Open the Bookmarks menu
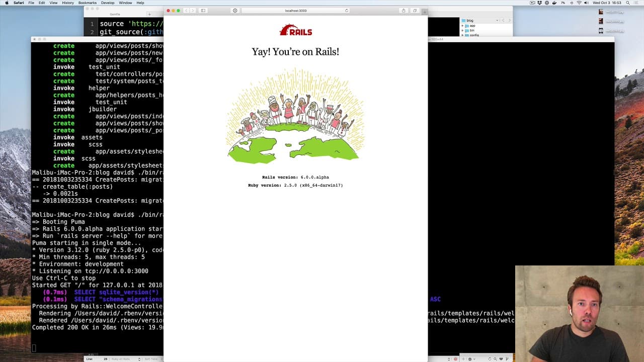 (88, 3)
